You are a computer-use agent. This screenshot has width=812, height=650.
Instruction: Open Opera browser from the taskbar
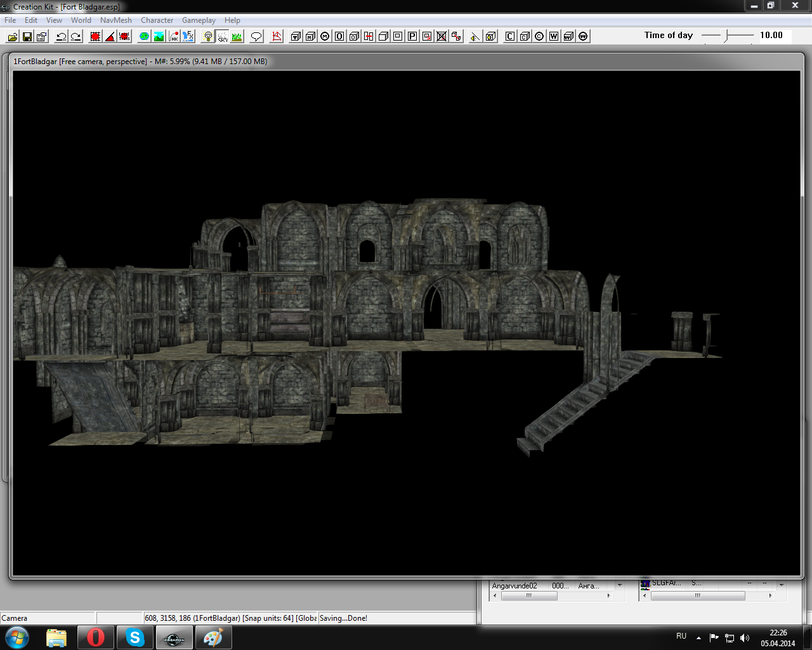click(x=96, y=637)
